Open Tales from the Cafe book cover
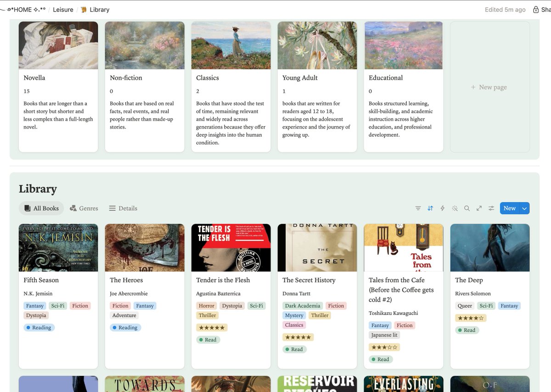 tap(404, 248)
